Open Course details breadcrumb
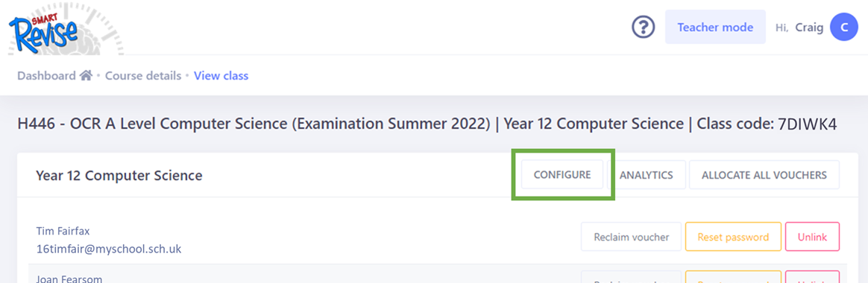Screen dimensions: 868x283 coord(143,76)
